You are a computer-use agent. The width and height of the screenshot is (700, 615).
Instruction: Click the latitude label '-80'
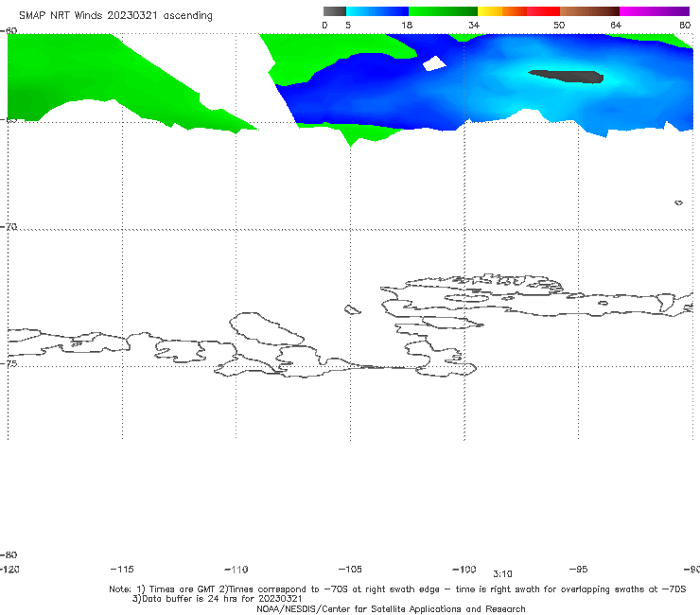click(x=9, y=555)
